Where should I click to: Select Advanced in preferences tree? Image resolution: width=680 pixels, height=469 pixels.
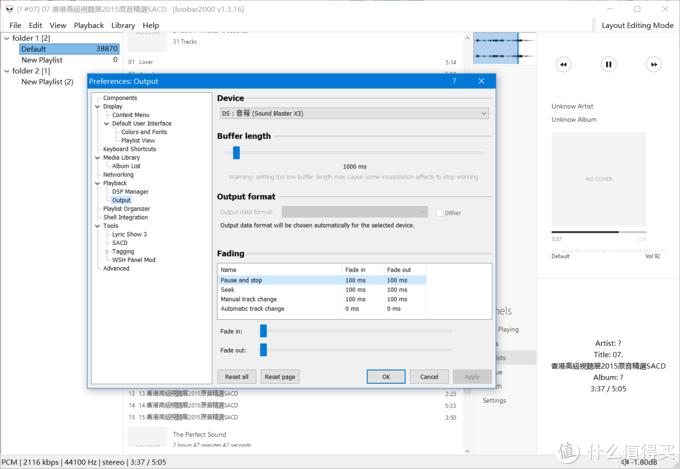[x=116, y=269]
